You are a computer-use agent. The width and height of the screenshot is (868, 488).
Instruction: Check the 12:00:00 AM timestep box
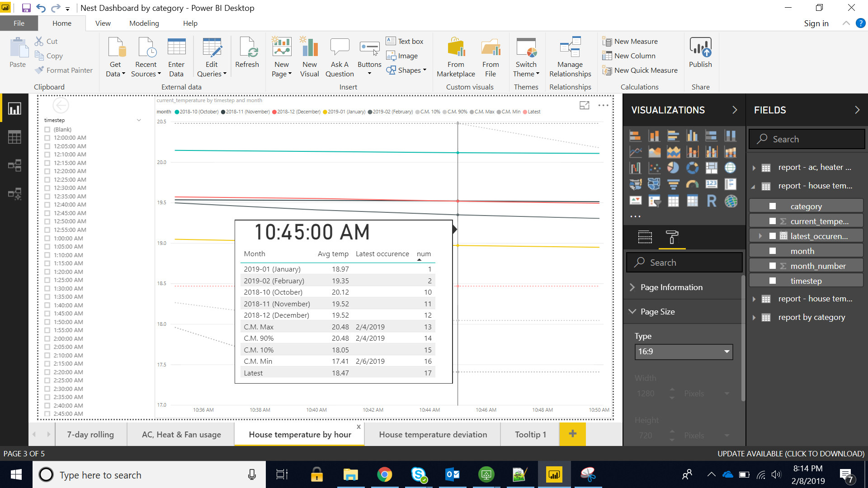click(x=47, y=138)
